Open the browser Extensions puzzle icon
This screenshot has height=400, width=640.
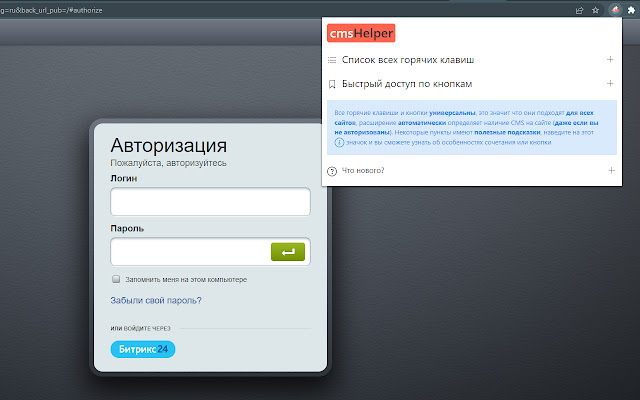(631, 10)
